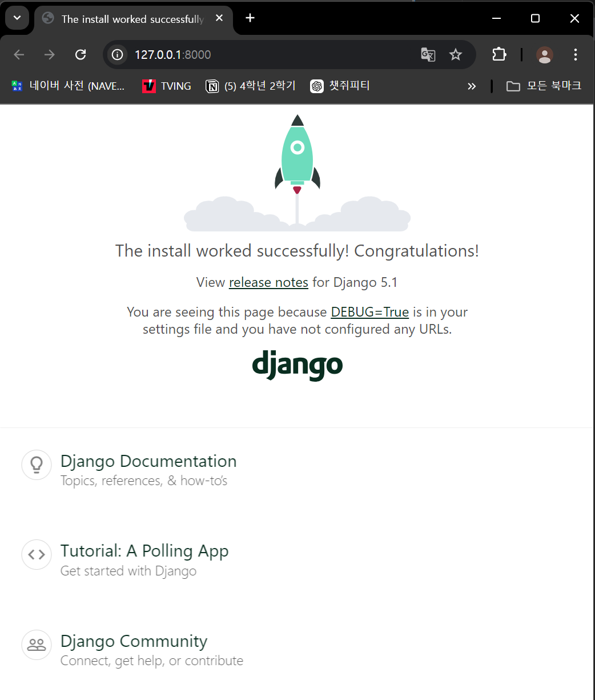The width and height of the screenshot is (595, 700).
Task: Maximize the browser window
Action: (x=535, y=18)
